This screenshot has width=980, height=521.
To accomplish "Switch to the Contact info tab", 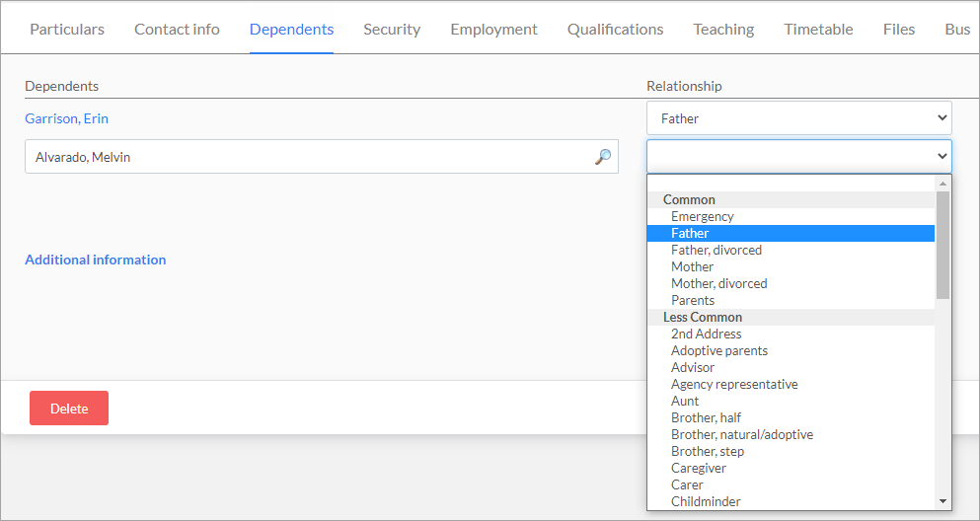I will tap(177, 30).
